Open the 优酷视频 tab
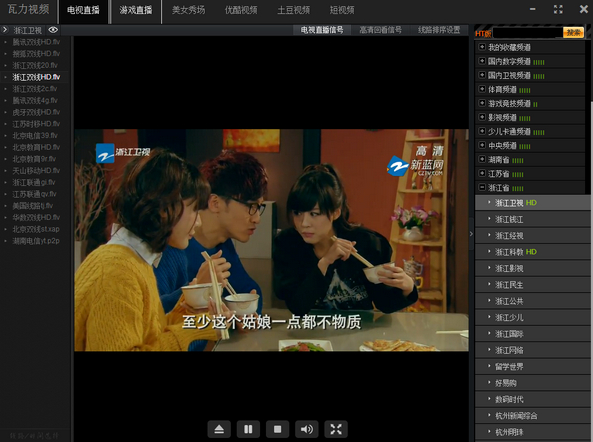 (241, 11)
